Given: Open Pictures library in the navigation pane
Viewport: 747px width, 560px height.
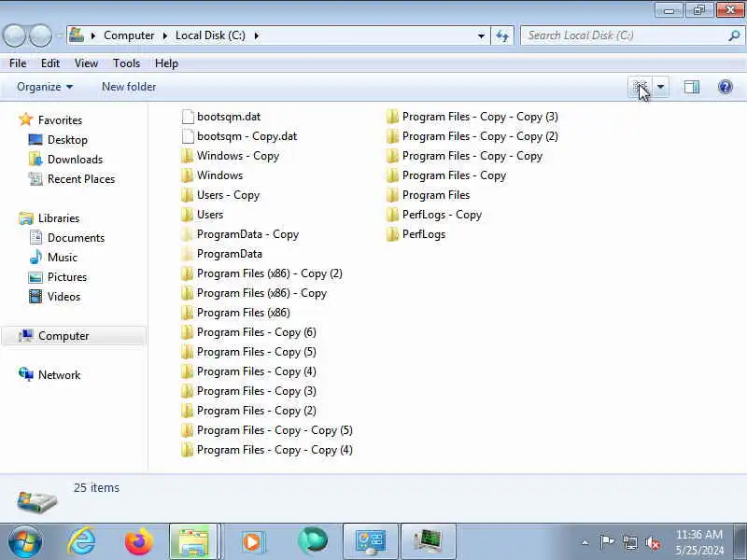Looking at the screenshot, I should (x=67, y=277).
